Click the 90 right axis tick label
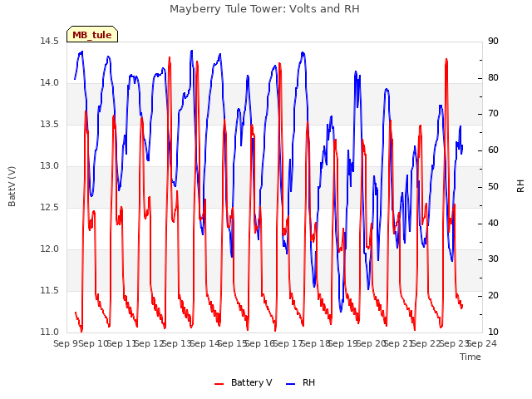Screen dimensions: 532x399 coord(493,41)
